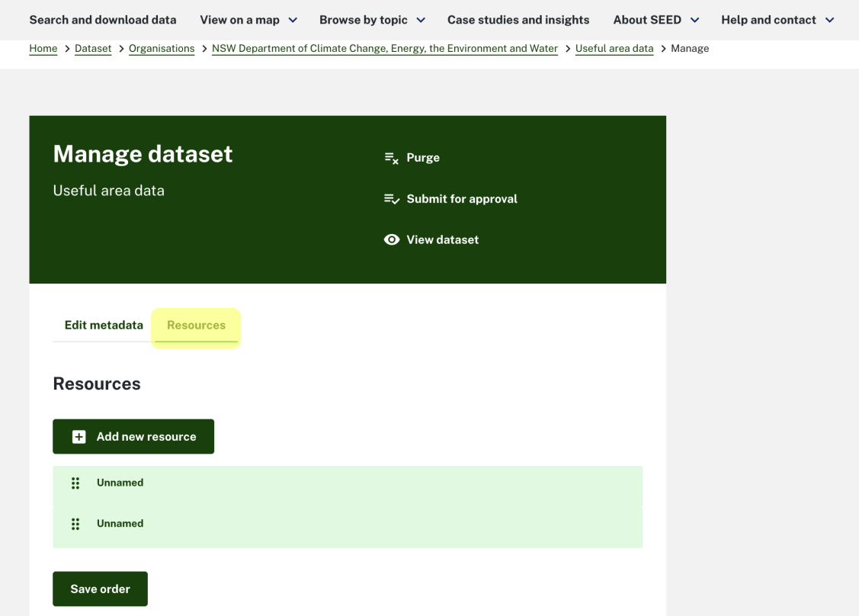
Task: Click the Add new resource button
Action: pos(133,437)
